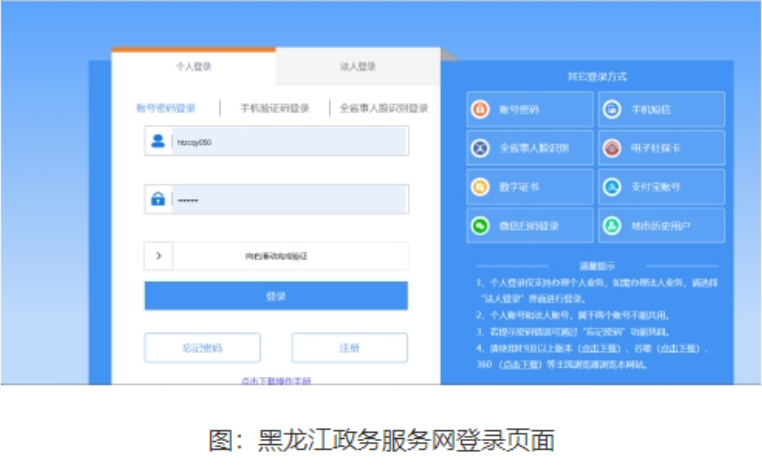Click the green 微信扫码登录 icon
762x467 pixels.
481,225
